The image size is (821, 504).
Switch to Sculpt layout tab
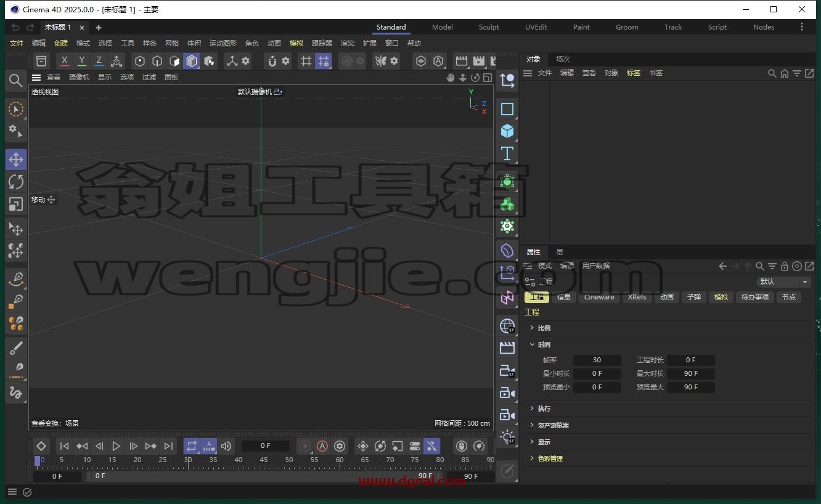click(x=489, y=27)
